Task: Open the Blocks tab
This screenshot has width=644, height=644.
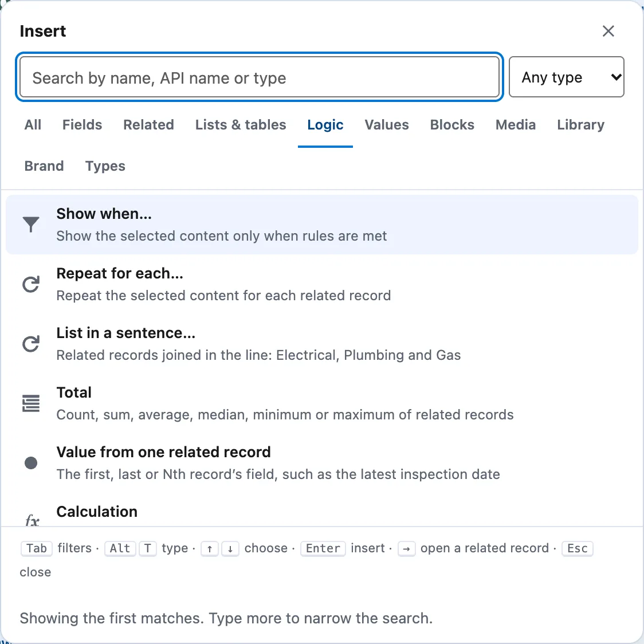Action: pos(452,125)
